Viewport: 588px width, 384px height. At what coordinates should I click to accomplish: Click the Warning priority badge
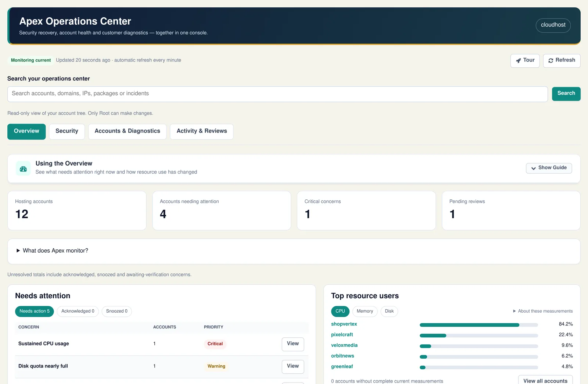[x=216, y=366]
